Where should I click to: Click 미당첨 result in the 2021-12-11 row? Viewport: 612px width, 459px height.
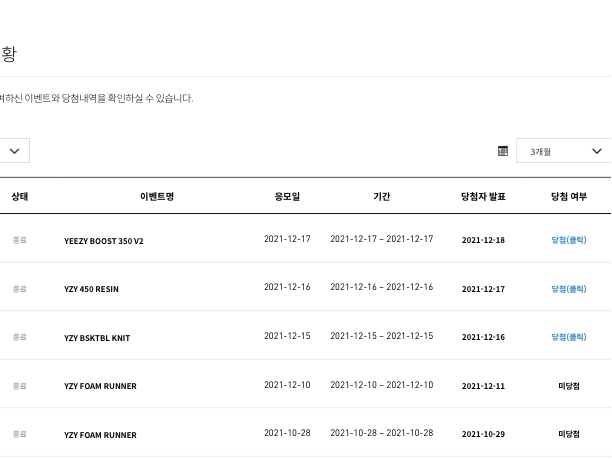click(569, 386)
